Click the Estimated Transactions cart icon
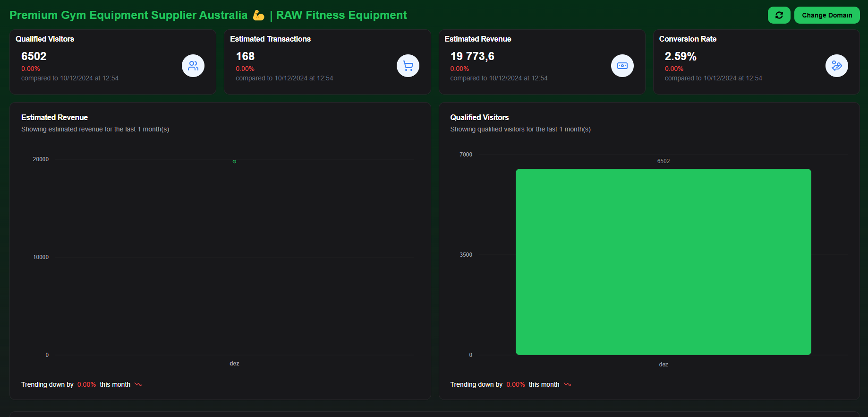 click(x=408, y=66)
